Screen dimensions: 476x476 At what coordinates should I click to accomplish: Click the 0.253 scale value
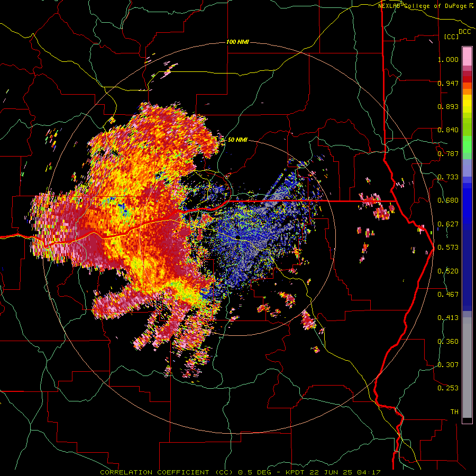click(x=448, y=388)
